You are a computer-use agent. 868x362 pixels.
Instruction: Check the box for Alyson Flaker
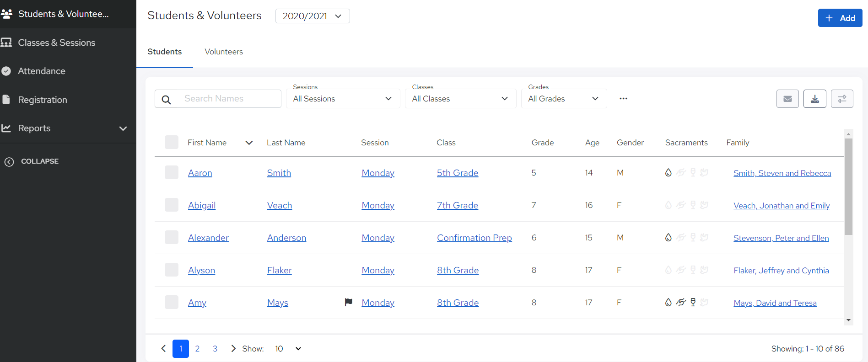(x=172, y=270)
